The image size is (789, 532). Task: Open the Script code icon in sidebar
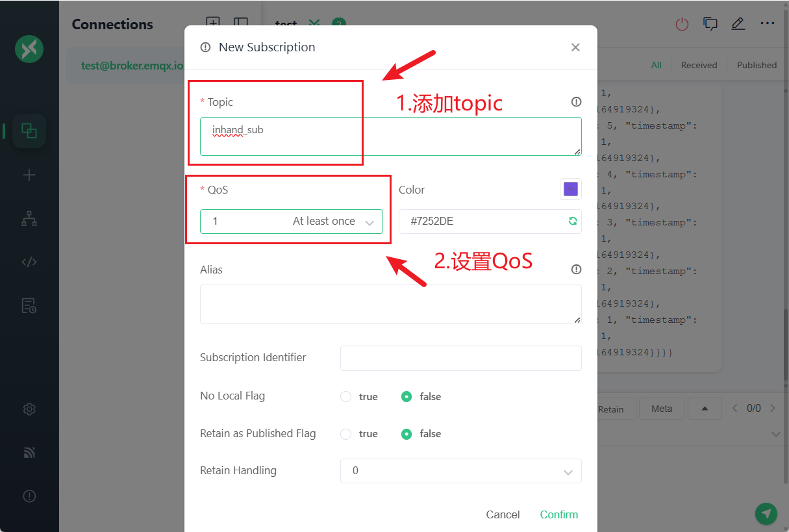29,262
